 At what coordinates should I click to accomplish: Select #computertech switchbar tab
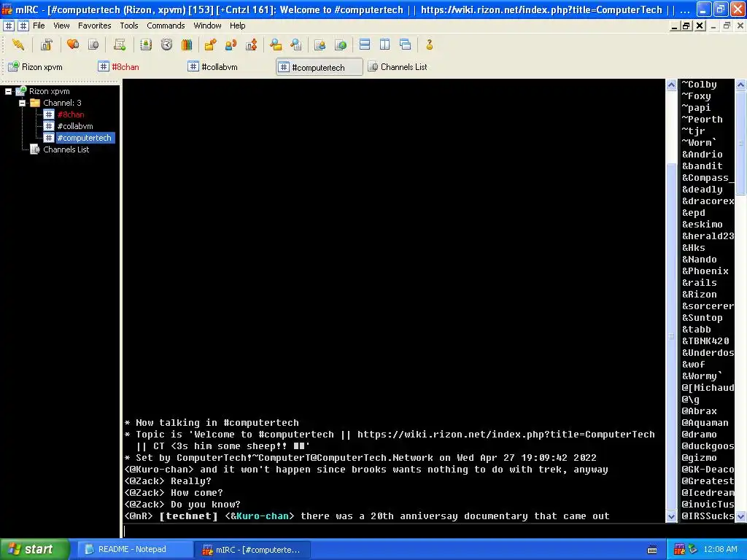tap(320, 67)
